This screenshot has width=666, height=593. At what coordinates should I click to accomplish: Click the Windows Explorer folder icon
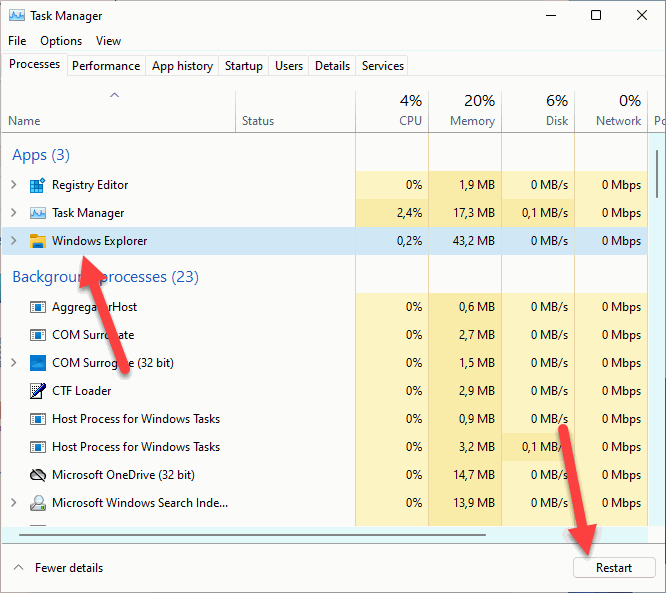37,241
